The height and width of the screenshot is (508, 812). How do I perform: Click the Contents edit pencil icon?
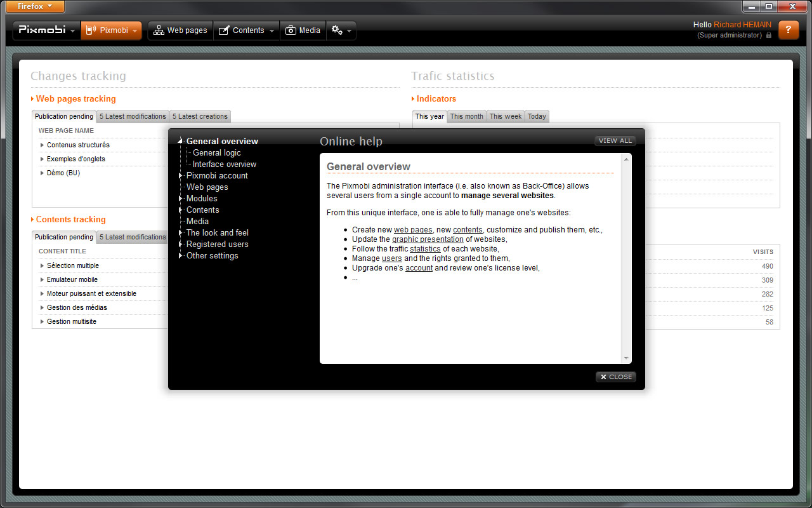[223, 30]
